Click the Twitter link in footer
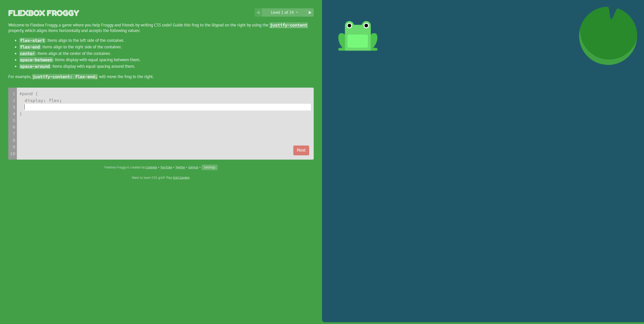This screenshot has height=324, width=644. [180, 167]
